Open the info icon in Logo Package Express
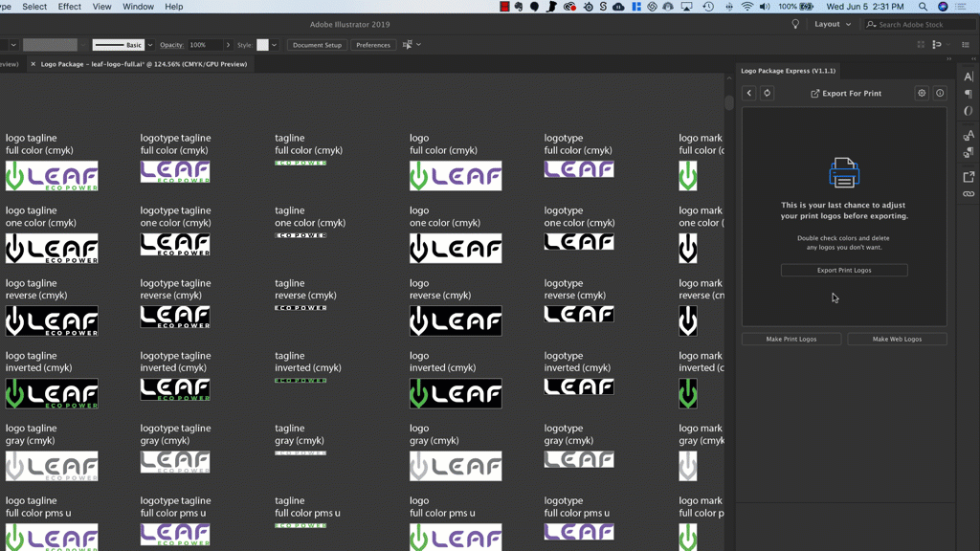980x551 pixels. 940,93
